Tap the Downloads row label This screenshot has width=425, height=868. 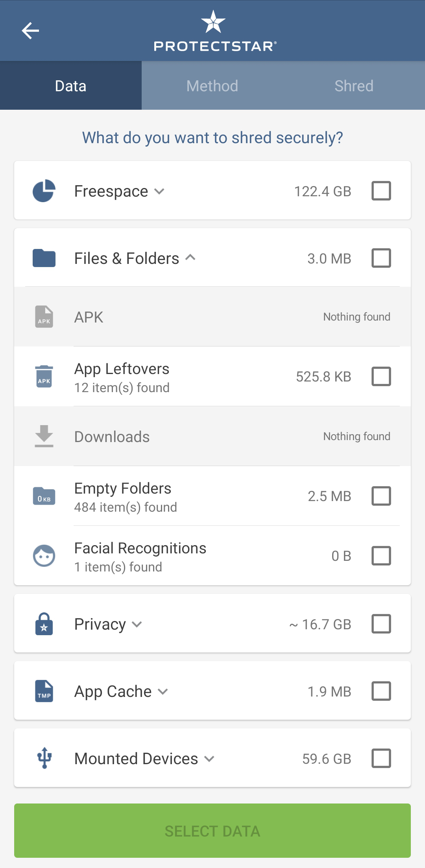tap(112, 437)
